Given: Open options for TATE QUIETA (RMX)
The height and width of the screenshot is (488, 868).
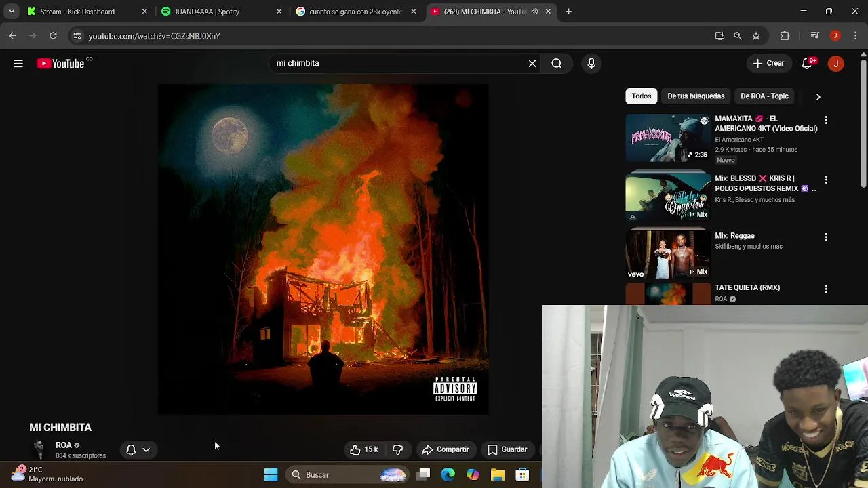Looking at the screenshot, I should 826,289.
